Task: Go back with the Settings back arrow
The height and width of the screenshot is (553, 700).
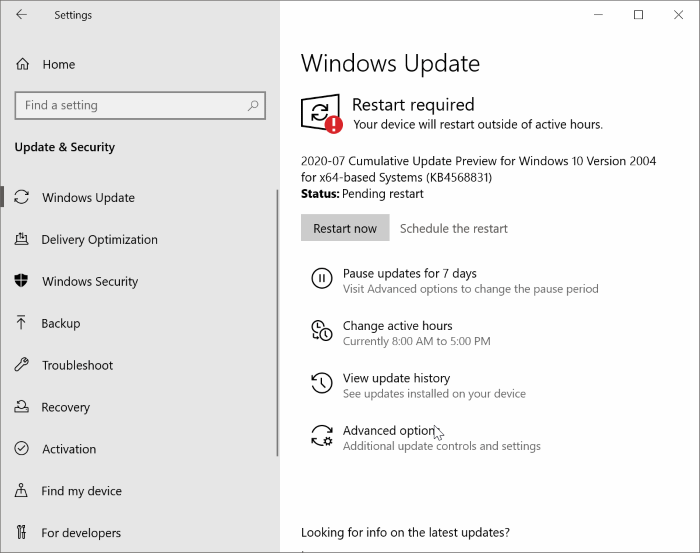Action: 21,15
